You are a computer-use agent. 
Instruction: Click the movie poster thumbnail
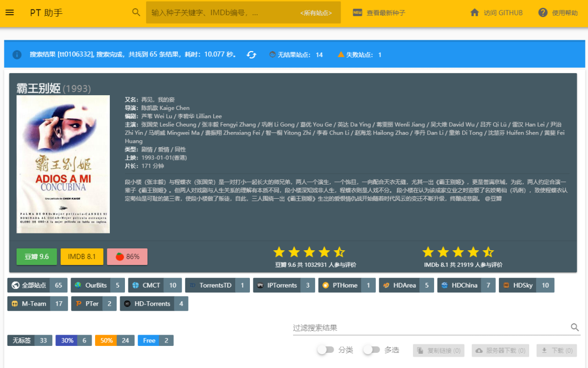coord(63,164)
